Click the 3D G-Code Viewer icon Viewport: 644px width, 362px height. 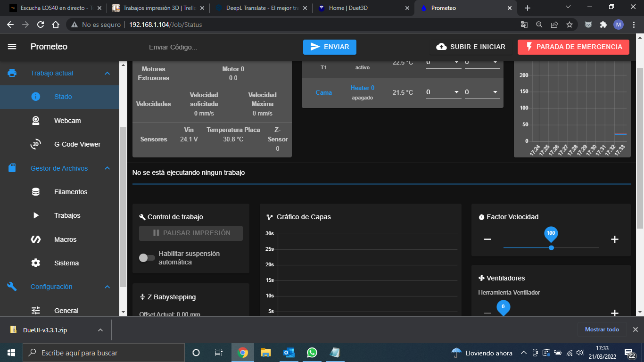tap(36, 144)
